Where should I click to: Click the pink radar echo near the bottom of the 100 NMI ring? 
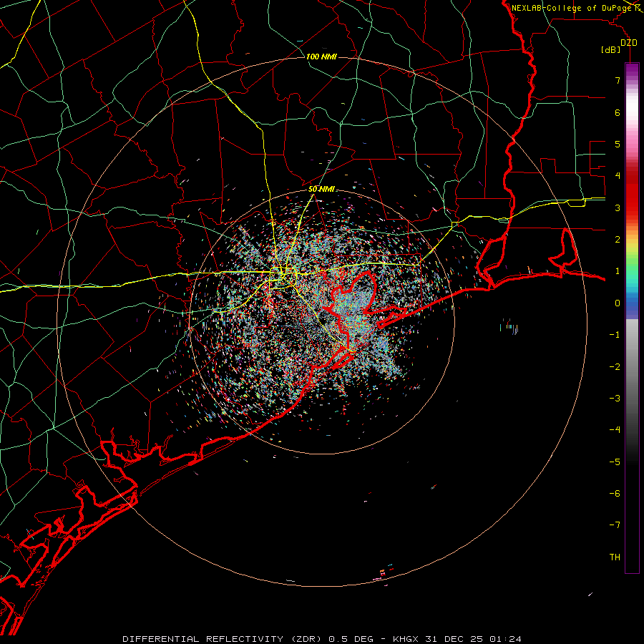pyautogui.click(x=379, y=579)
